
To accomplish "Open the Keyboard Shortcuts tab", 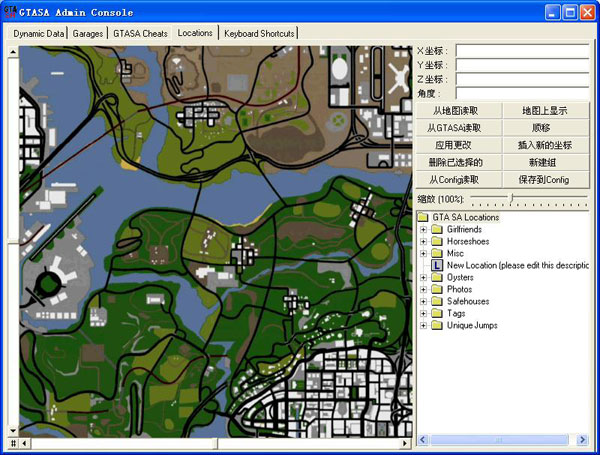I will pos(259,34).
